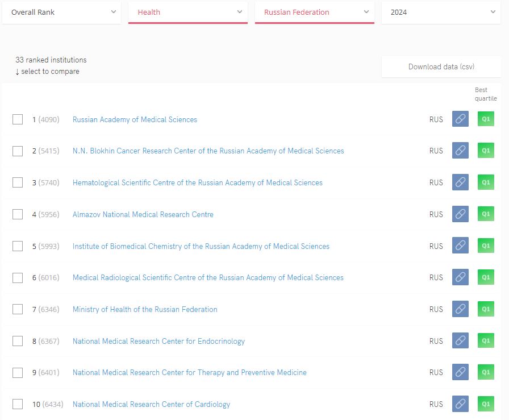Click the link icon for National Medical Research Center of Cardiology

[x=460, y=404]
